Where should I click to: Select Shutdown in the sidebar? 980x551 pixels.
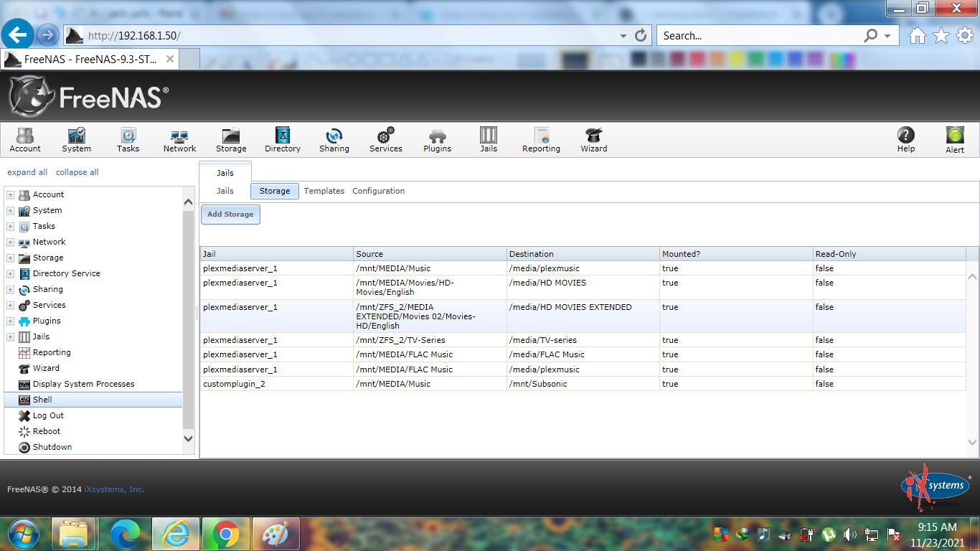pyautogui.click(x=52, y=447)
